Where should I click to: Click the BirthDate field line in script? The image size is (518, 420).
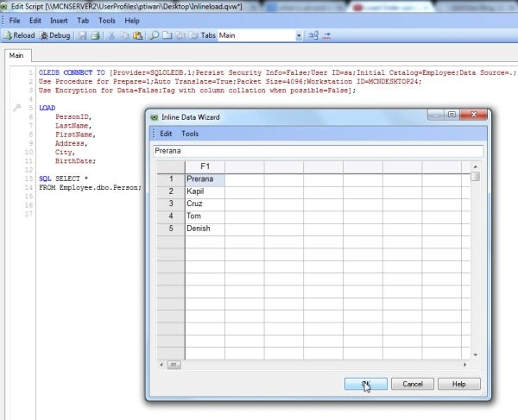[x=75, y=161]
